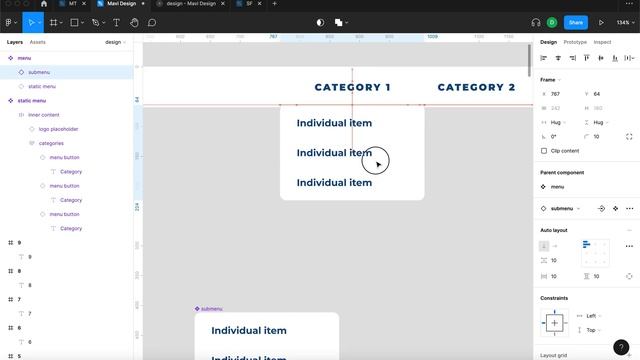
Task: Align top icon in Design panel
Action: pyautogui.click(x=587, y=58)
